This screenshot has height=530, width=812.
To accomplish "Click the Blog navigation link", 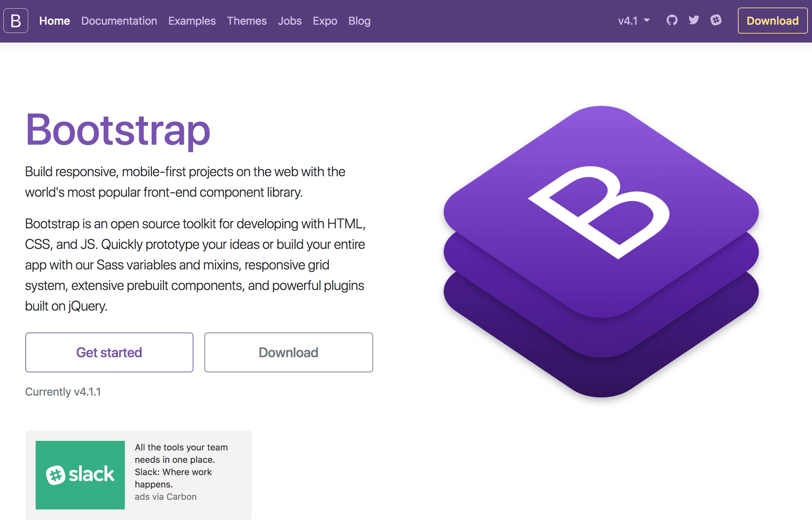I will [x=360, y=21].
